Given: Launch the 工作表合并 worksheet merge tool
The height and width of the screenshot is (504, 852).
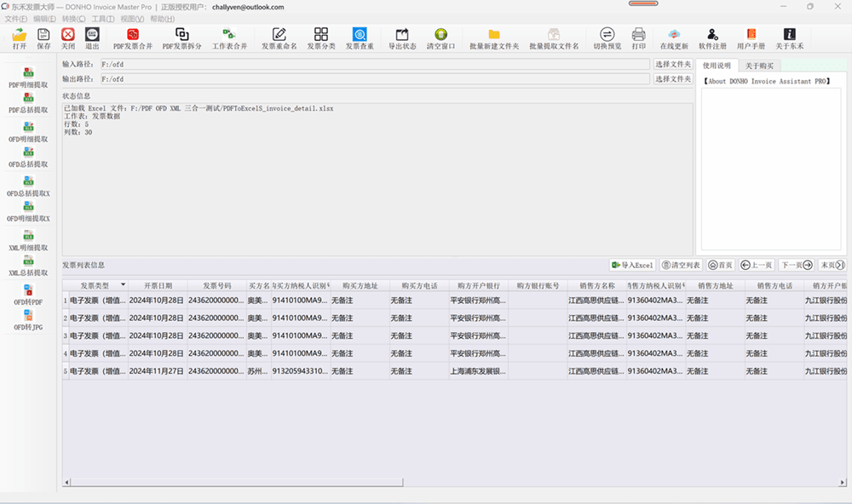Looking at the screenshot, I should (x=229, y=38).
